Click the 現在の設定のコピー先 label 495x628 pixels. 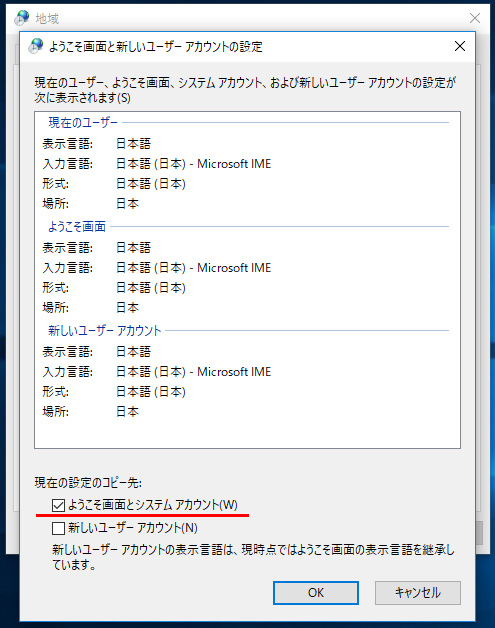click(x=88, y=483)
